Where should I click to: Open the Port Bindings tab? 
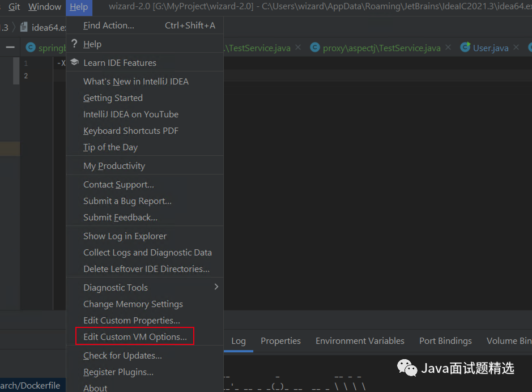click(445, 341)
